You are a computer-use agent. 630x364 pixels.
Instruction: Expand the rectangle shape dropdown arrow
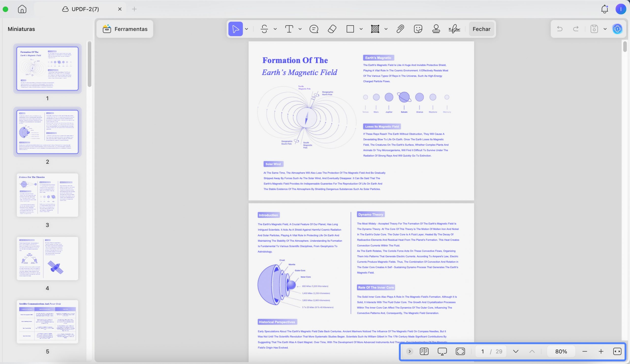pyautogui.click(x=361, y=29)
